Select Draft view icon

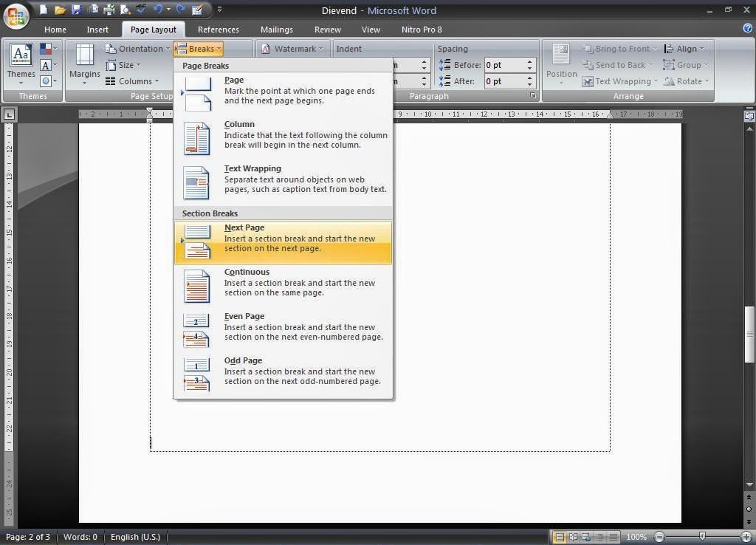coord(613,537)
